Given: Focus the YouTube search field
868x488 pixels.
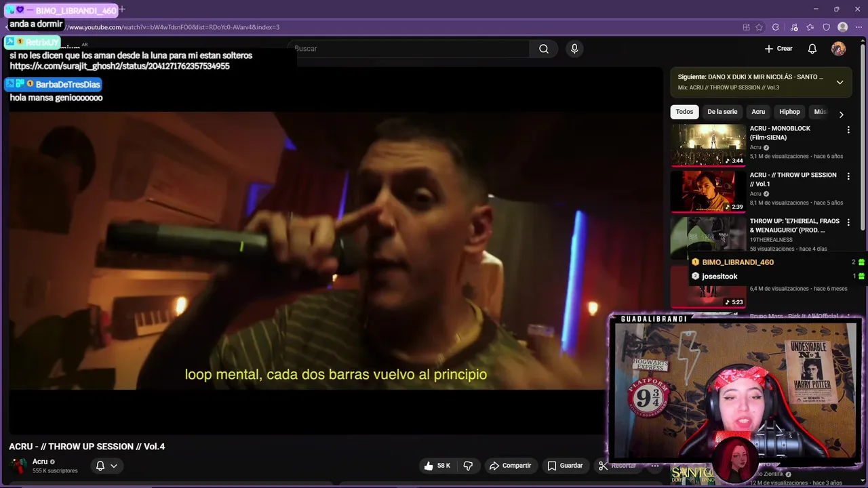Looking at the screenshot, I should click(x=410, y=49).
